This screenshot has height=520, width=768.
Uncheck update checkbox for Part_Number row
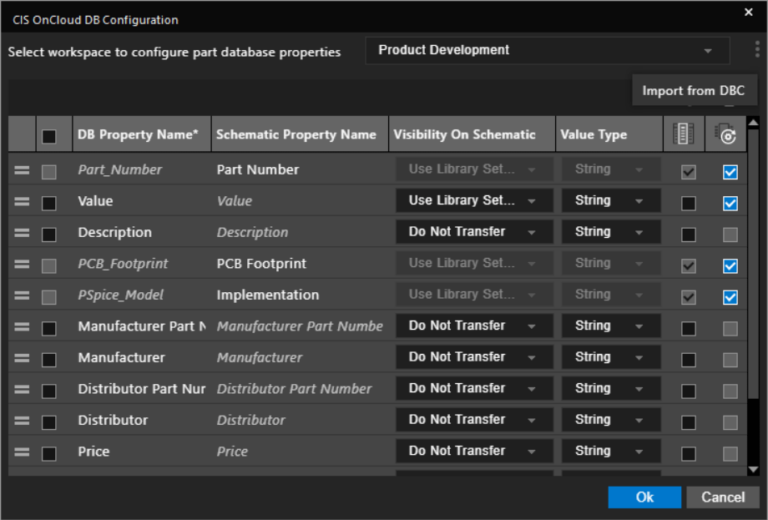tap(730, 171)
